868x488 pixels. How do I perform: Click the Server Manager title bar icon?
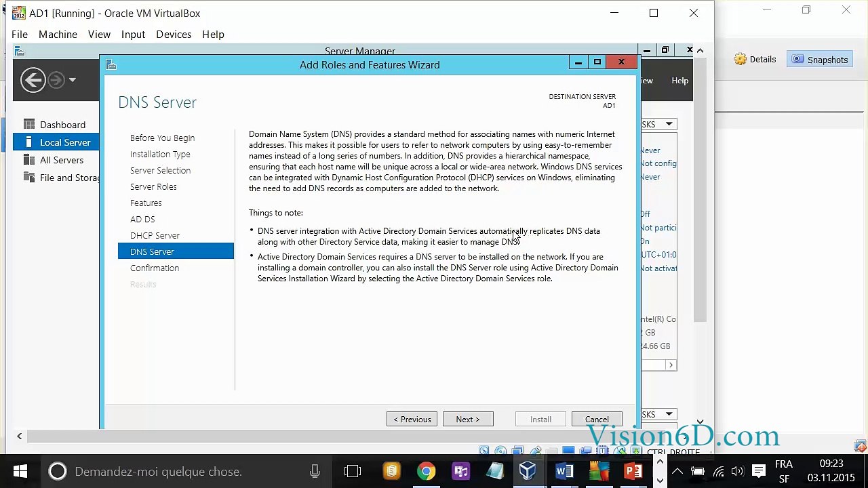pyautogui.click(x=20, y=51)
